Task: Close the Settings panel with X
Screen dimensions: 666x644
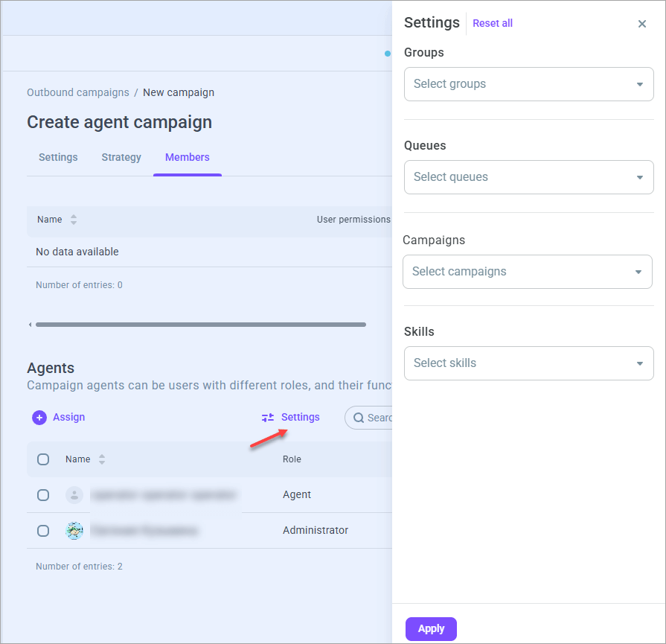Action: [641, 24]
